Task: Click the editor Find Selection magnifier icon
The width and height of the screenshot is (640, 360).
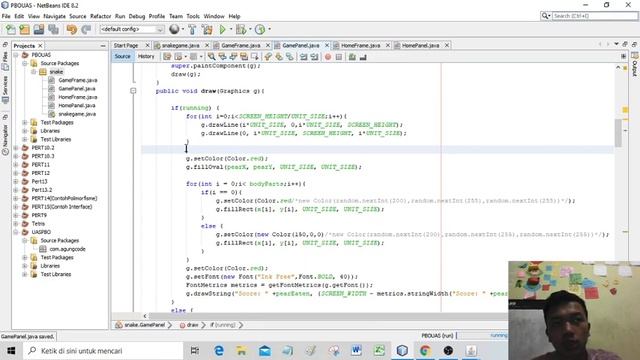Action: tap(211, 57)
